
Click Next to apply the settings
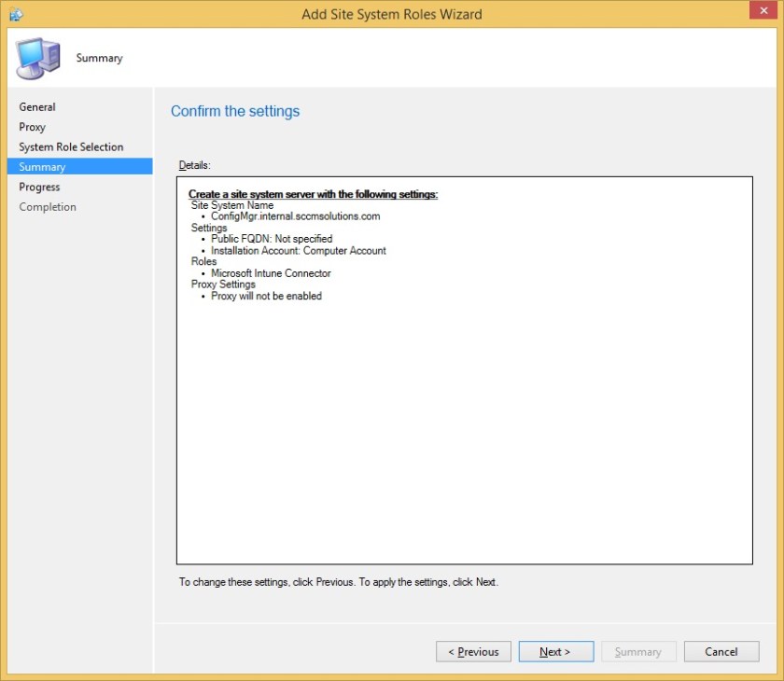(555, 651)
